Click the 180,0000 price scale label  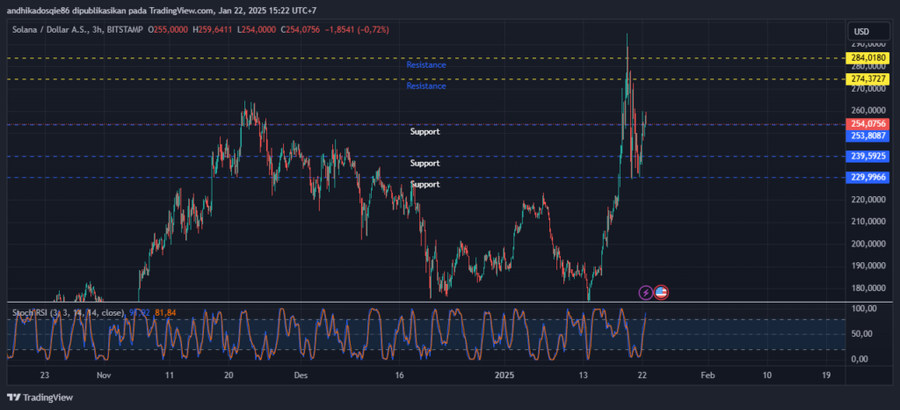[868, 288]
